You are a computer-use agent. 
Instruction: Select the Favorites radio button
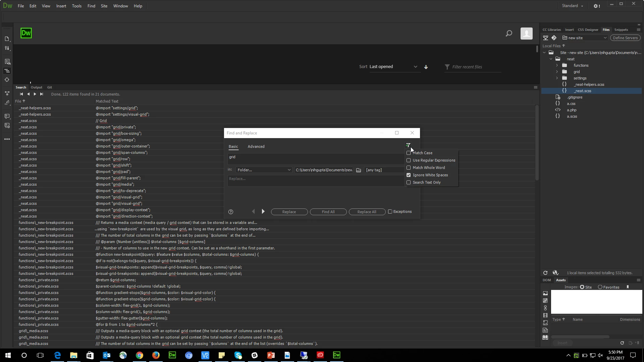600,287
